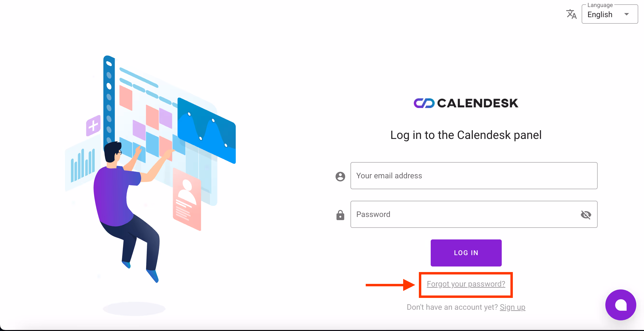
Task: Click the account person icon beside email field
Action: tap(340, 176)
